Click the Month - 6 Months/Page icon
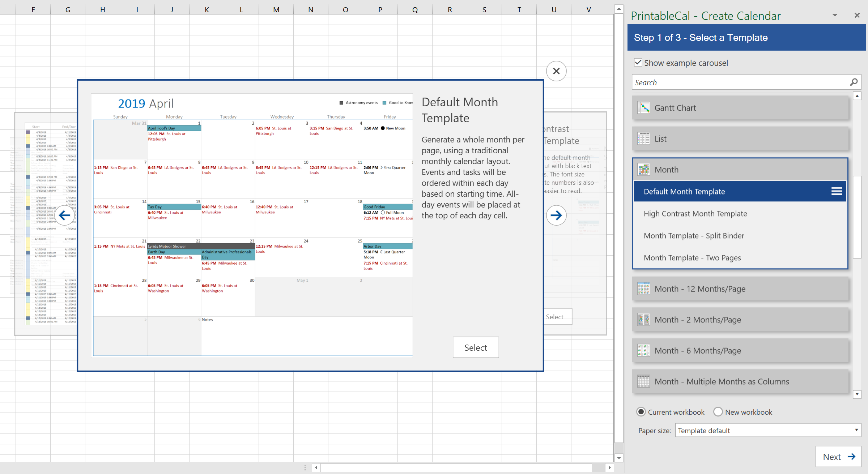The image size is (868, 474). (643, 351)
